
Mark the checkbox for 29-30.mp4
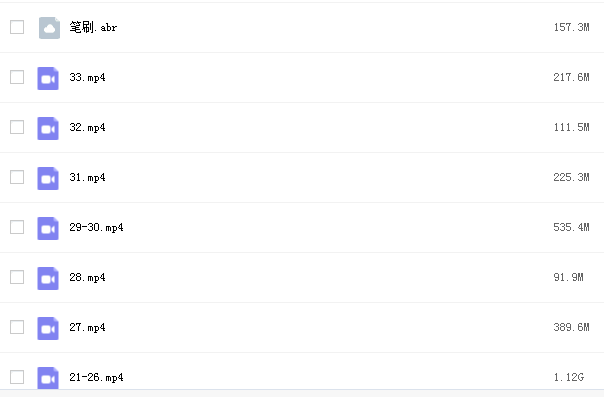coord(17,227)
